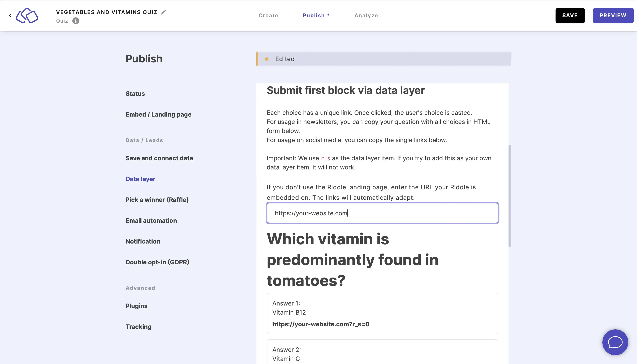Click the URL input field

click(382, 213)
